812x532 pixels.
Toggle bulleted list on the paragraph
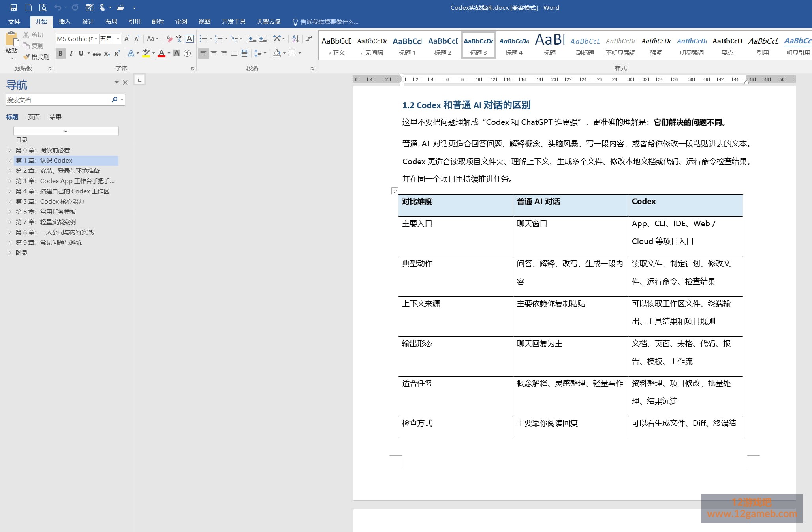(203, 39)
